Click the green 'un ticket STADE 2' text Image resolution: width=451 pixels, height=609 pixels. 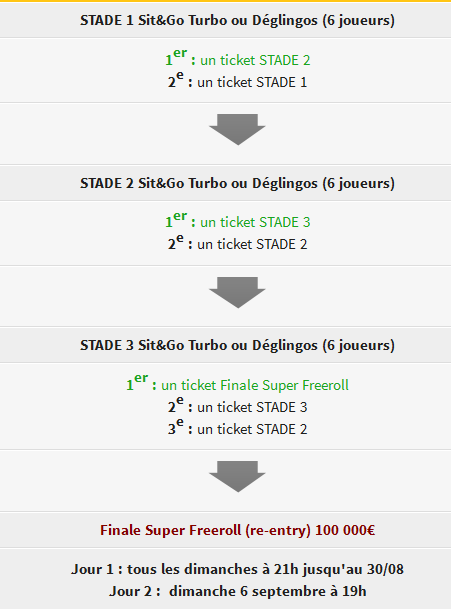coord(255,60)
